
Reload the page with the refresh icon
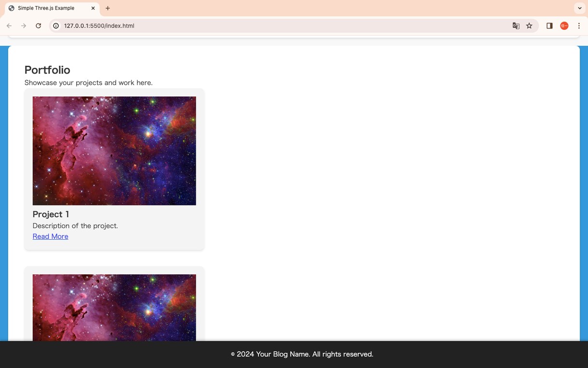pos(39,26)
